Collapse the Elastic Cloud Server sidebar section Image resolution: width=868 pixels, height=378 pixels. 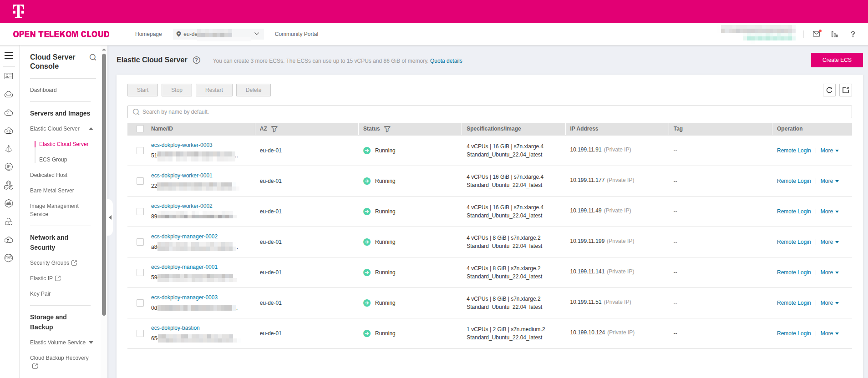tap(91, 129)
